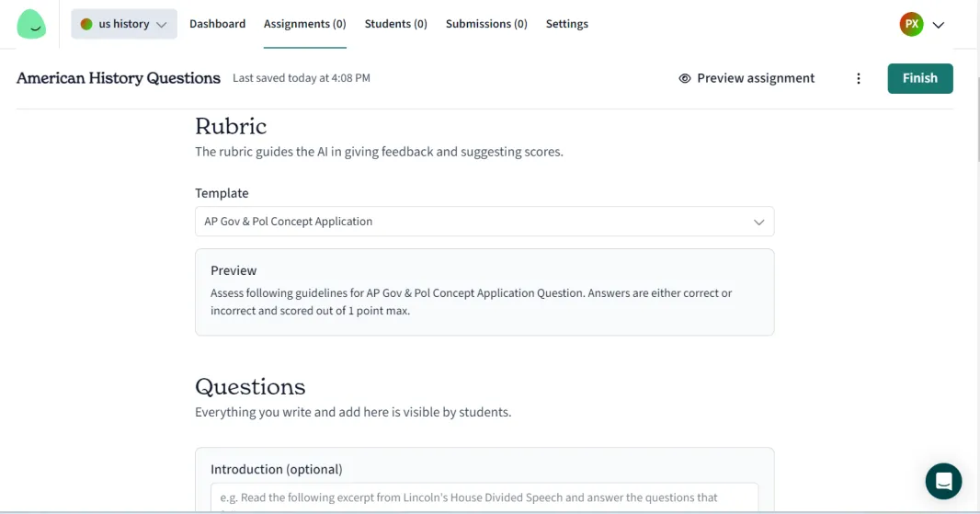
Task: Click the eye icon beside Preview assignment
Action: coord(685,78)
